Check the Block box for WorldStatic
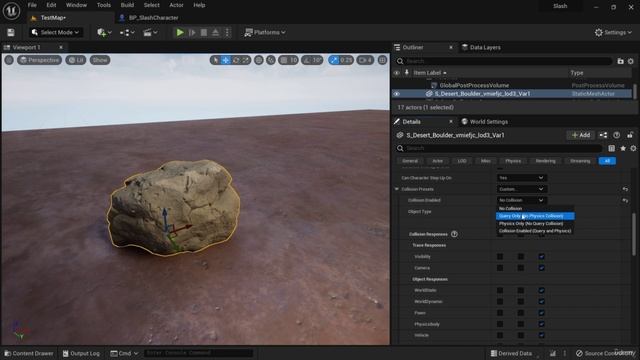Viewport: 640px width, 360px height. (x=541, y=290)
